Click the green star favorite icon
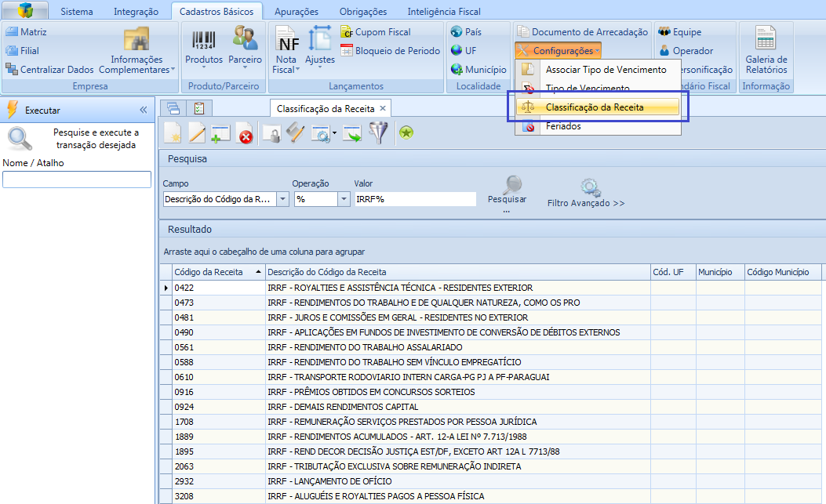Screen dimensions: 826x504 (406, 133)
